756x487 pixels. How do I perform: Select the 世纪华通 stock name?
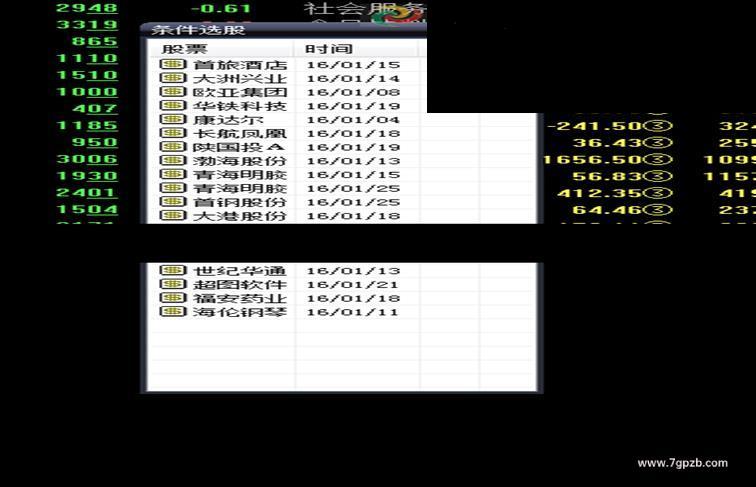pyautogui.click(x=240, y=271)
